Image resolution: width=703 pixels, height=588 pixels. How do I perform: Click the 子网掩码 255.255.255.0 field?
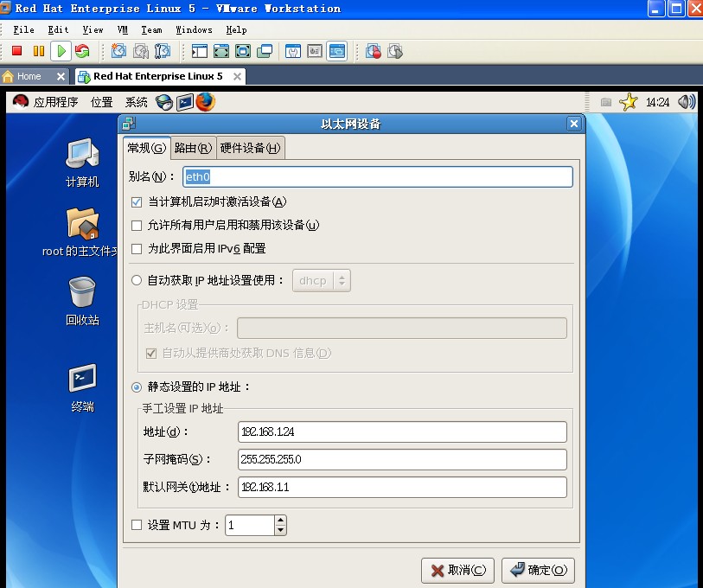pyautogui.click(x=402, y=459)
